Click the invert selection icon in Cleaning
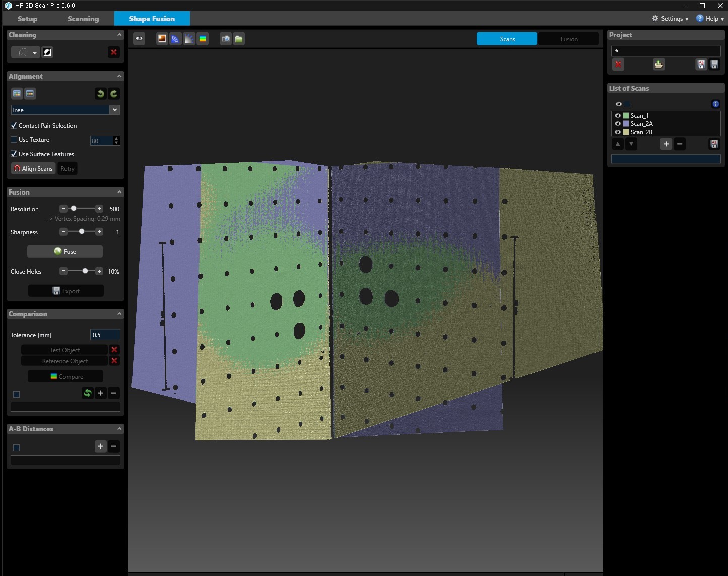The width and height of the screenshot is (728, 576). [47, 52]
